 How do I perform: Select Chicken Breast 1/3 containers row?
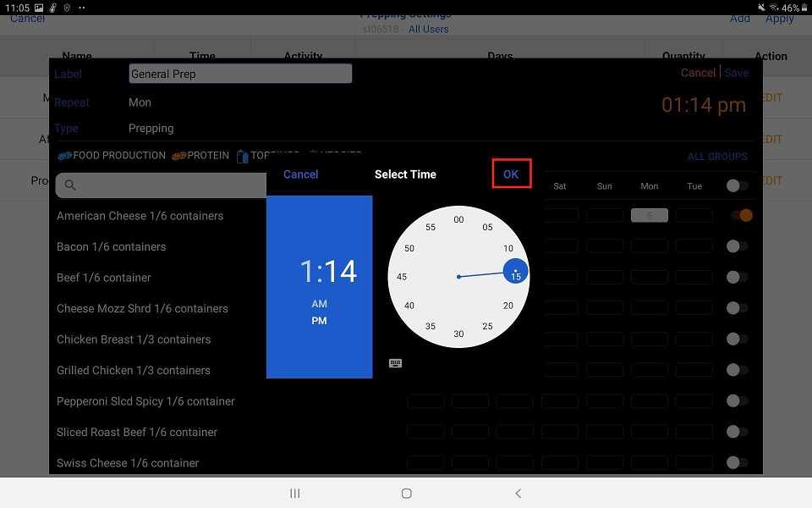134,340
